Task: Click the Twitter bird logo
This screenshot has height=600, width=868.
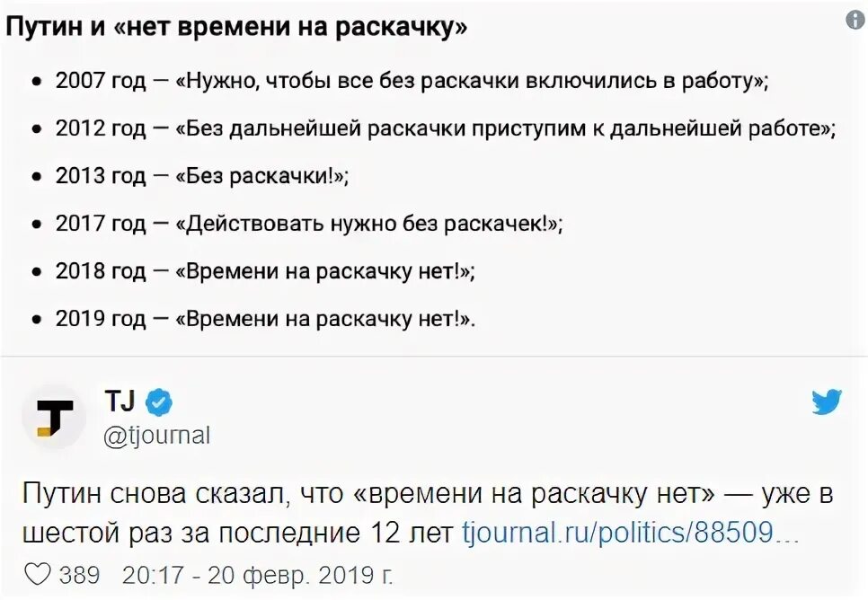Action: [827, 401]
